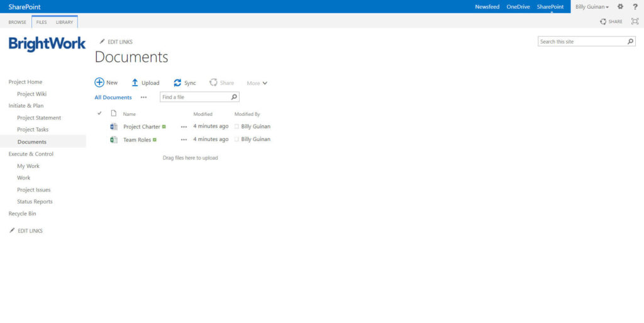This screenshot has height=323, width=644.
Task: Switch to the Library ribbon tab
Action: coord(64,22)
